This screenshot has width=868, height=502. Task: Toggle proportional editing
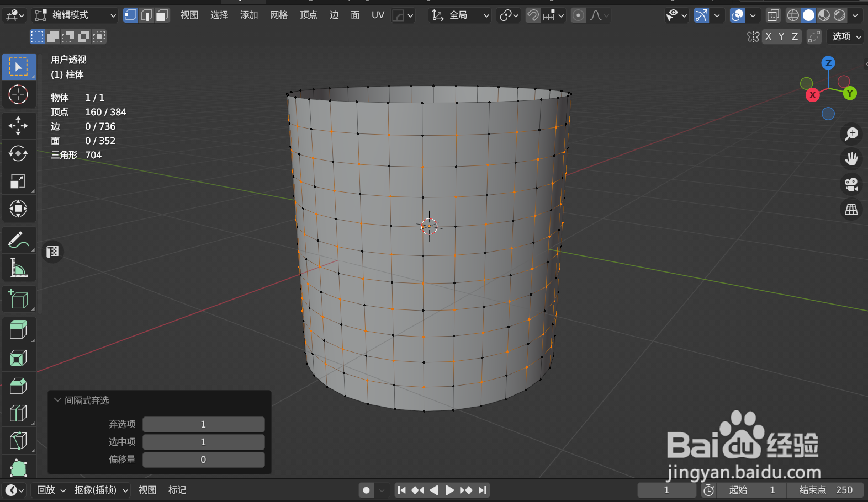578,15
